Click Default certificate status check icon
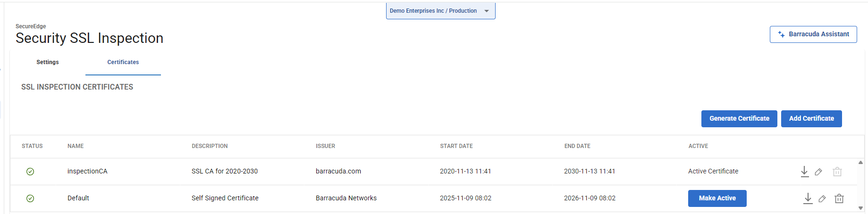 click(x=30, y=198)
